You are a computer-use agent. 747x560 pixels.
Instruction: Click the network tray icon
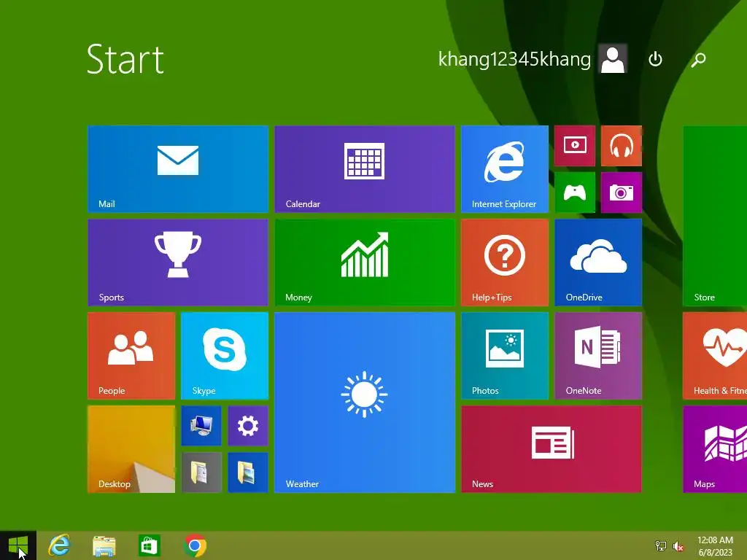(x=661, y=546)
